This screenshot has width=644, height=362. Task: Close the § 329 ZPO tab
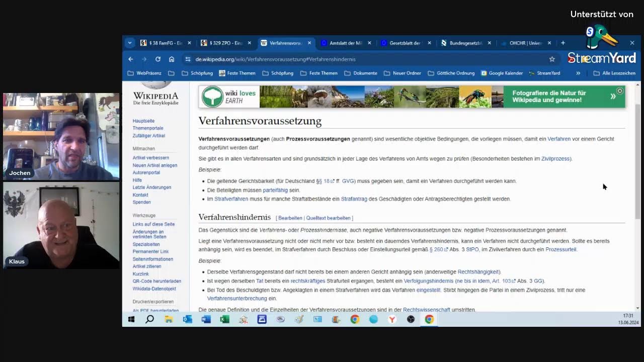pos(249,43)
